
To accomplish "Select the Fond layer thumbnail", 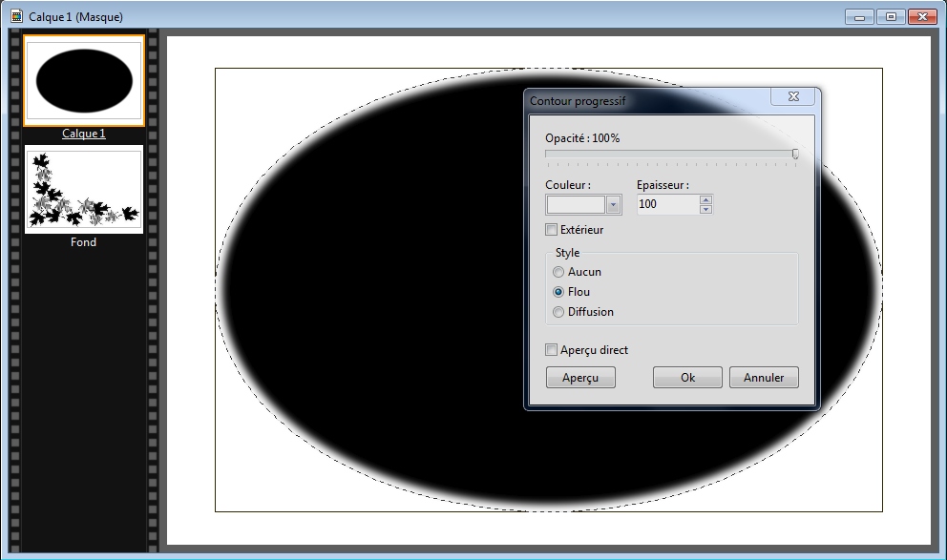I will (84, 189).
